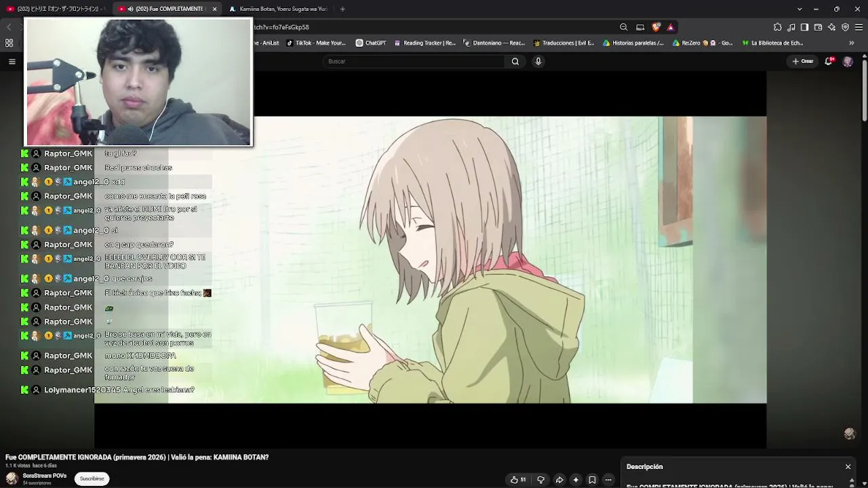Open the browser main hamburger menu
The image size is (868, 488).
point(859,27)
